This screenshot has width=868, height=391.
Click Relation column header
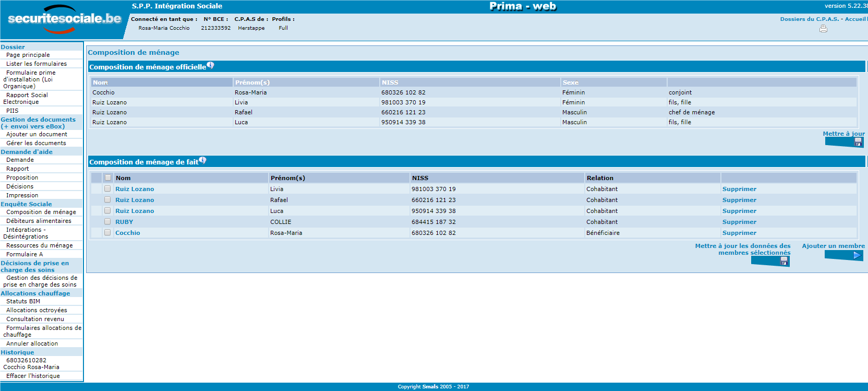600,178
